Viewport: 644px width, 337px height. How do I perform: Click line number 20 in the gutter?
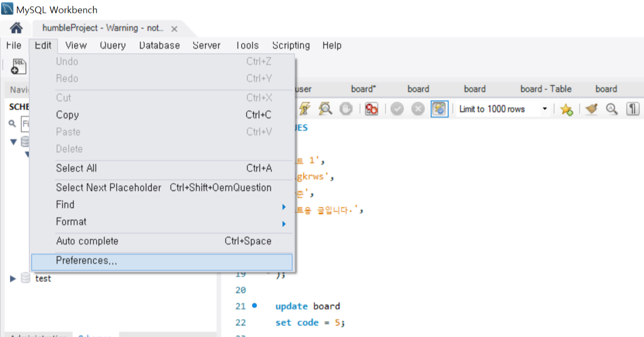[x=241, y=290]
